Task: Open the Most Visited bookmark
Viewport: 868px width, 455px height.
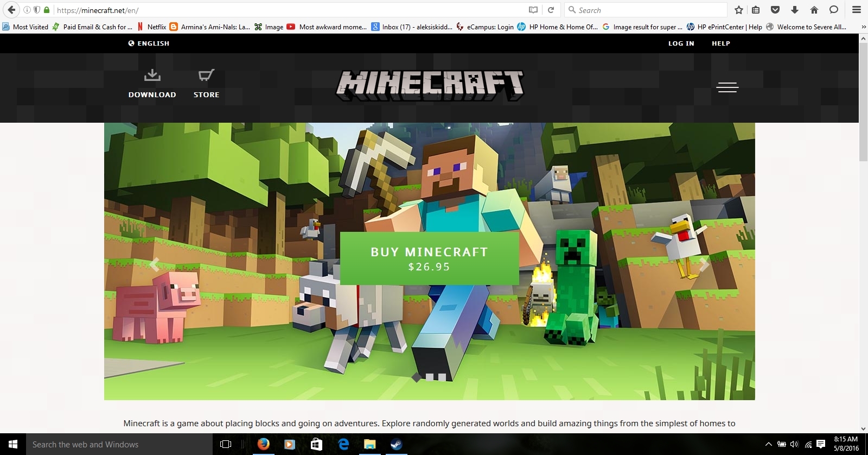Action: click(25, 27)
